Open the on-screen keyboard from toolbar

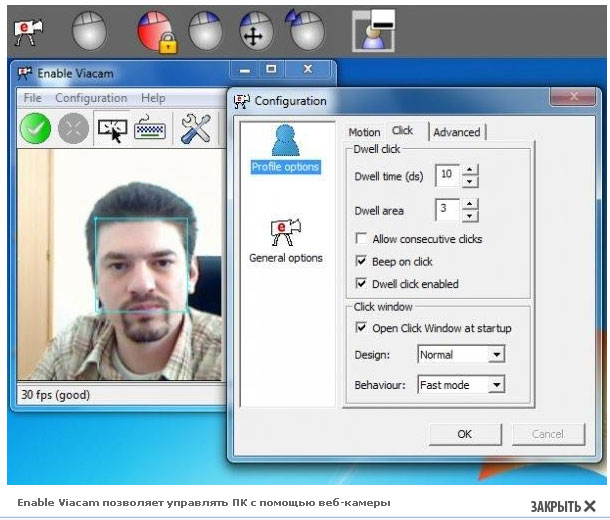[x=150, y=128]
